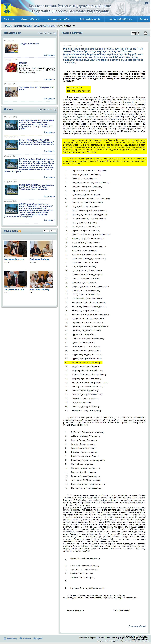Click the flower bouquet thumbnail beside Вітання
151x644 pixels.
(x=12, y=68)
